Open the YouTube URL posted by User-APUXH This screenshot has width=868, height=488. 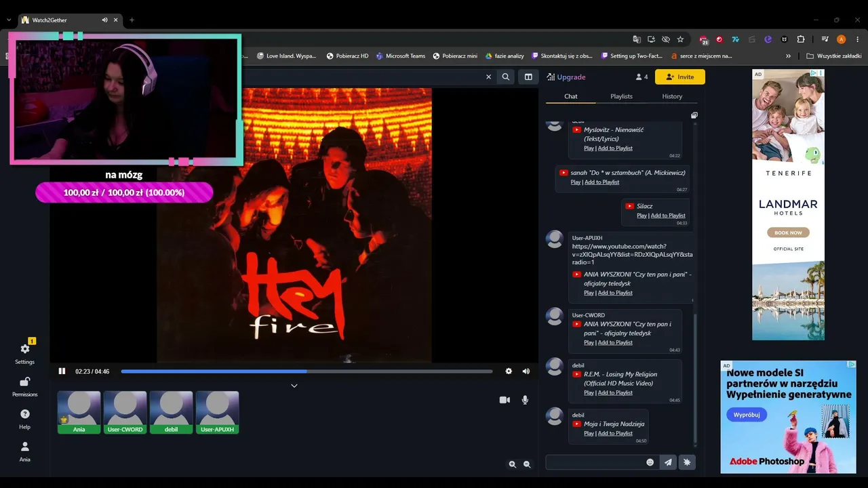pos(632,254)
